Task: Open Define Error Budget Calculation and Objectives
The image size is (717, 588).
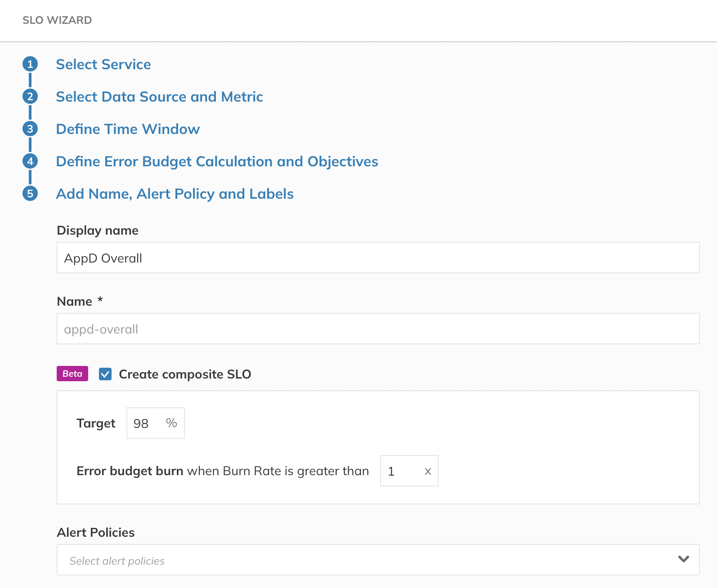Action: point(217,161)
